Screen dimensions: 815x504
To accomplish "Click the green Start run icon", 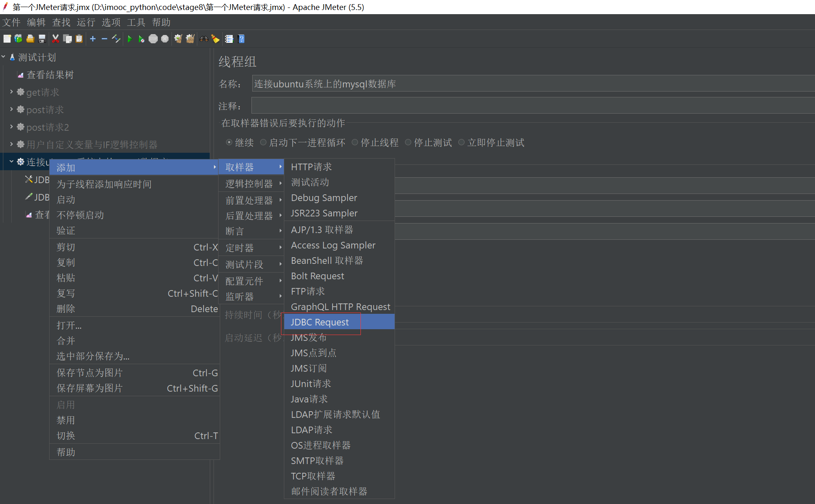I will (129, 39).
